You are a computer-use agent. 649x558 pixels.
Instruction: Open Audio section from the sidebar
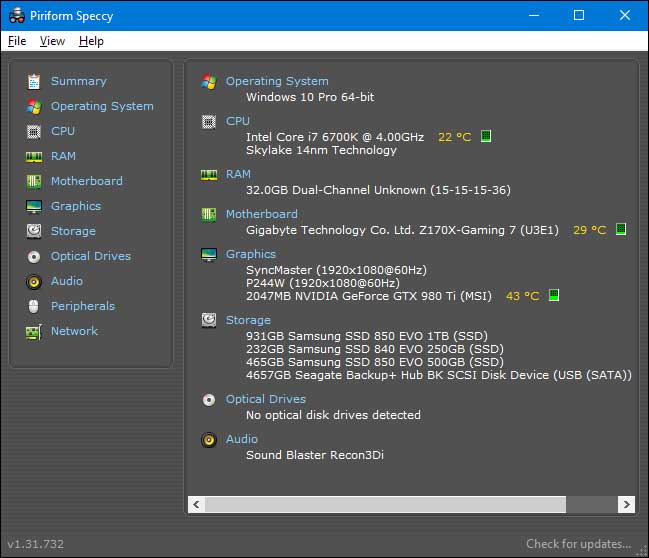[67, 281]
